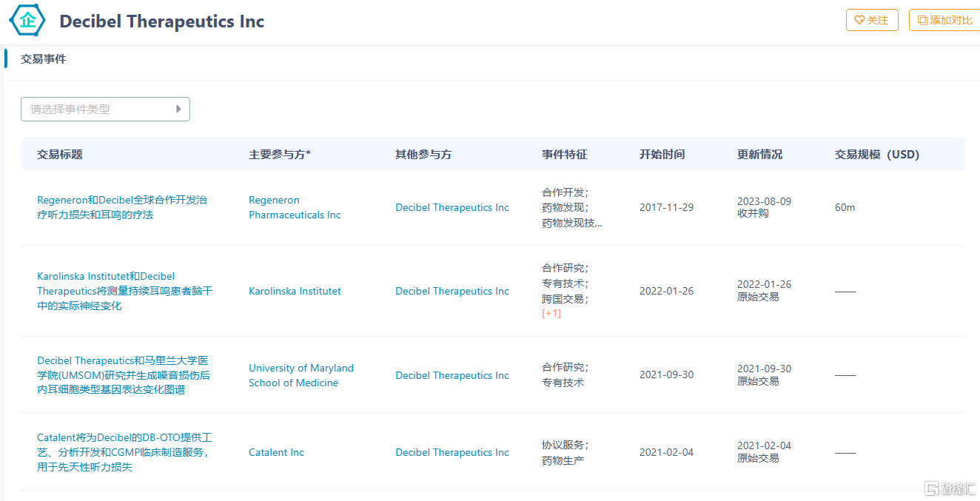Click the 2023-08-09 收并购 update cell
The height and width of the screenshot is (501, 980).
pyautogui.click(x=764, y=207)
